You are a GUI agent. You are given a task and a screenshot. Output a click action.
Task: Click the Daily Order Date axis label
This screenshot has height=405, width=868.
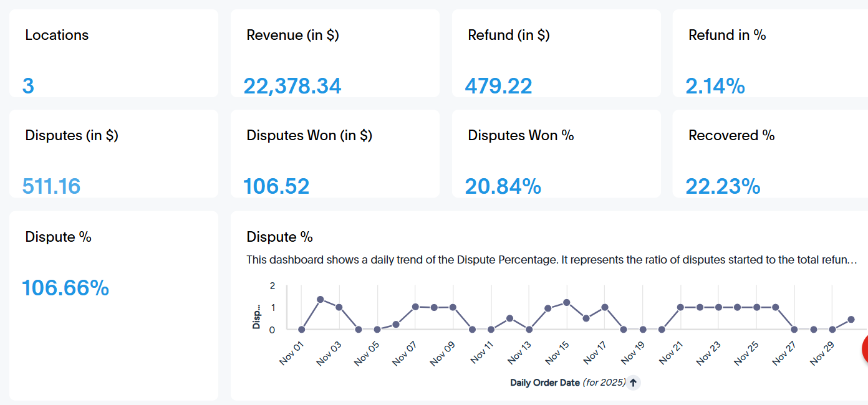point(567,383)
